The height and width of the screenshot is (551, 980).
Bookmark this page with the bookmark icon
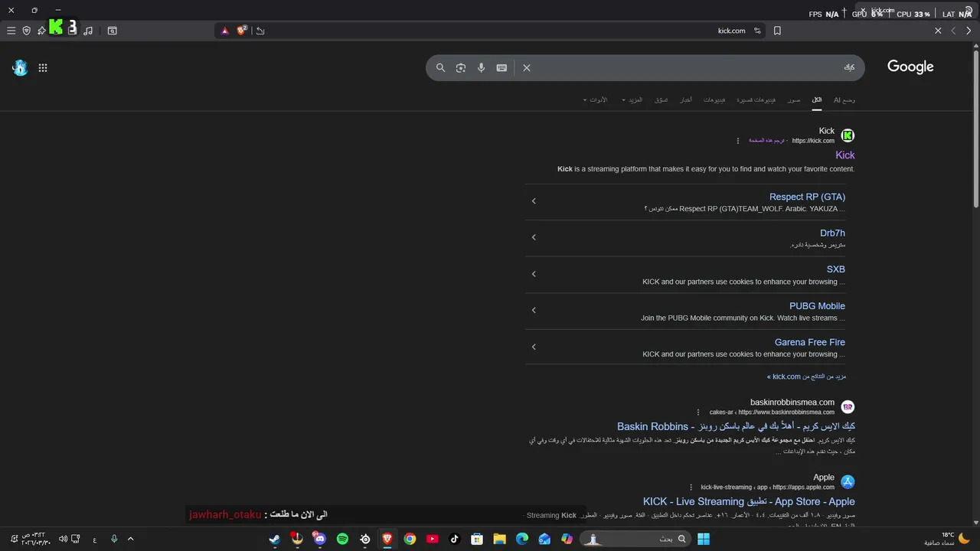[777, 31]
